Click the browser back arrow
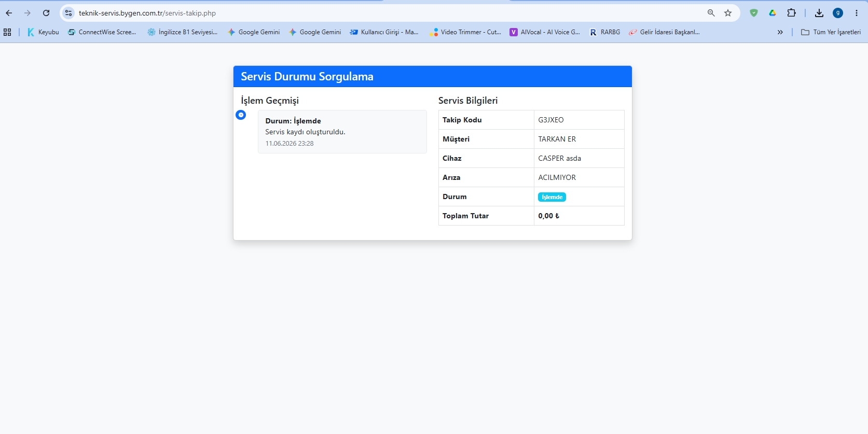The height and width of the screenshot is (434, 868). pos(9,13)
